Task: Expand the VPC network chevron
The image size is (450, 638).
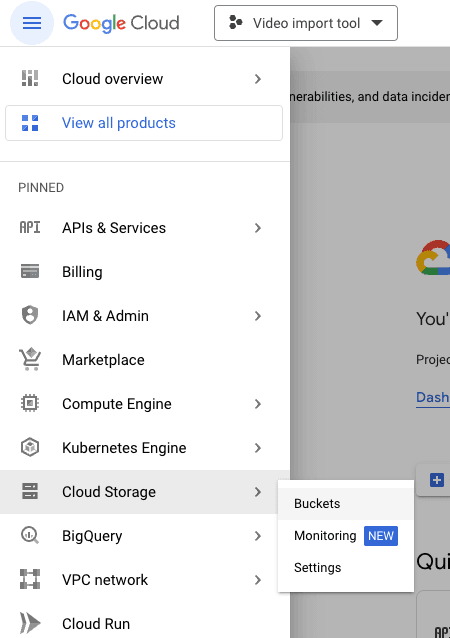Action: pos(258,579)
